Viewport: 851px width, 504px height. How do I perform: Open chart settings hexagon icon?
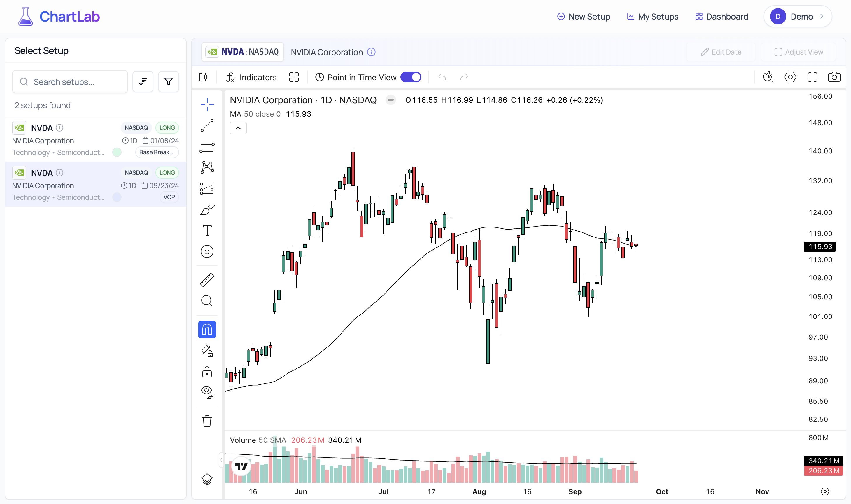pyautogui.click(x=790, y=77)
